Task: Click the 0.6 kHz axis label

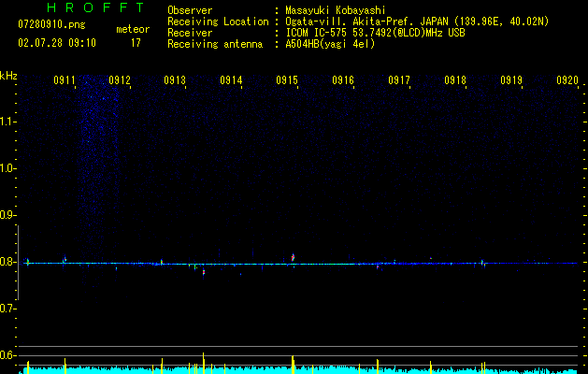Action: pyautogui.click(x=7, y=355)
